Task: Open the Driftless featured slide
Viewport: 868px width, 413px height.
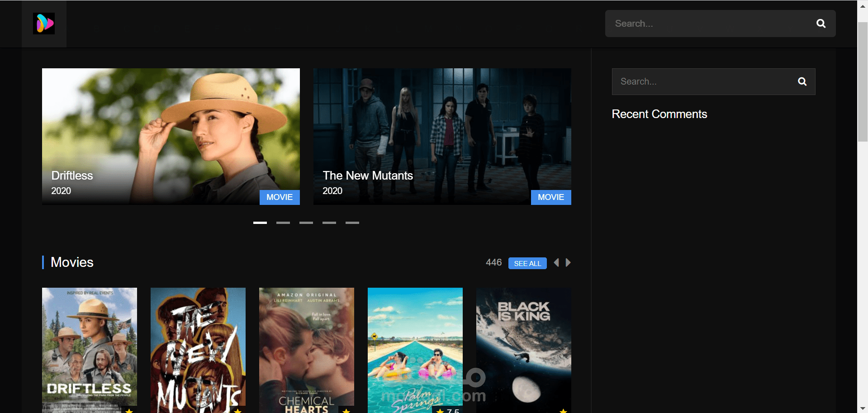Action: click(171, 137)
